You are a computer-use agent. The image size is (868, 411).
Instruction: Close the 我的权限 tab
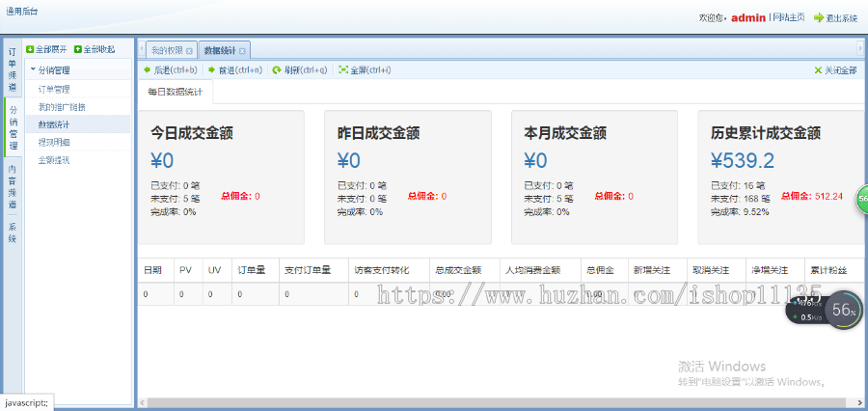pos(189,50)
